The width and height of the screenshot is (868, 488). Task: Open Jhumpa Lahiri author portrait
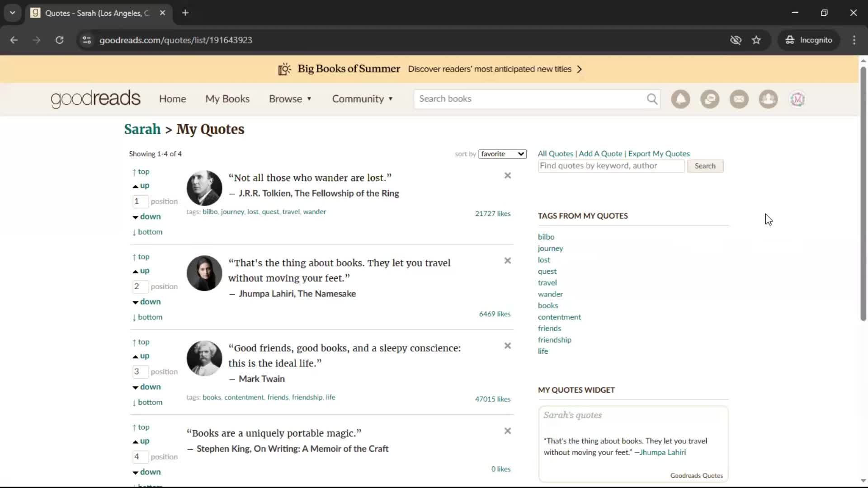204,273
